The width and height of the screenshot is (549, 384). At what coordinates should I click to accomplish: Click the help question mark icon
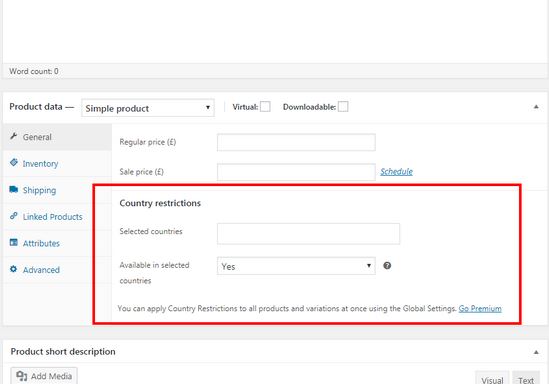click(387, 266)
